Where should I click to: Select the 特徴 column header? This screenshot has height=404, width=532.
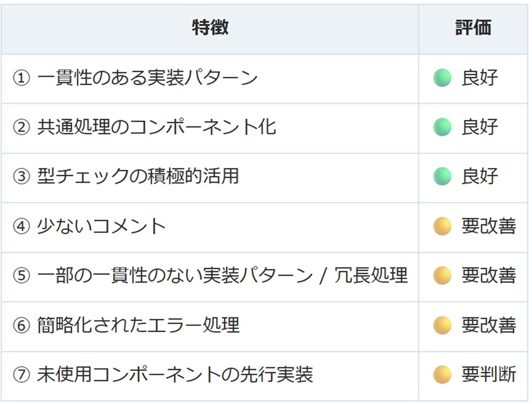point(210,28)
